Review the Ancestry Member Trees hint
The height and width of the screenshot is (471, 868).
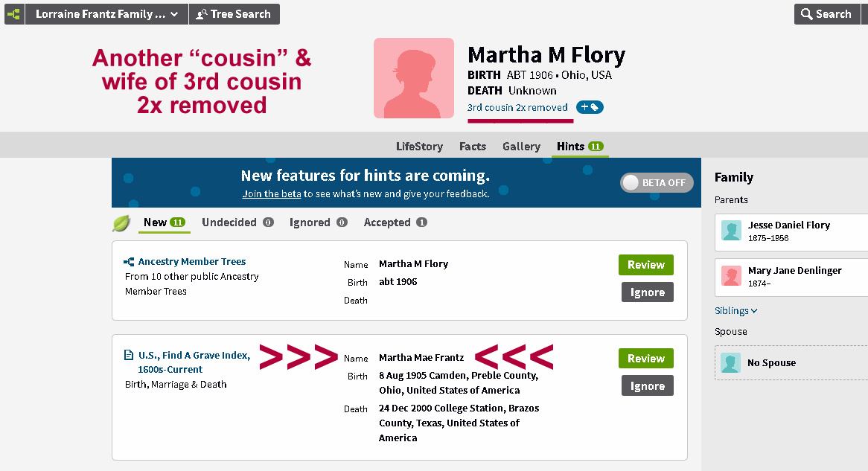point(645,265)
